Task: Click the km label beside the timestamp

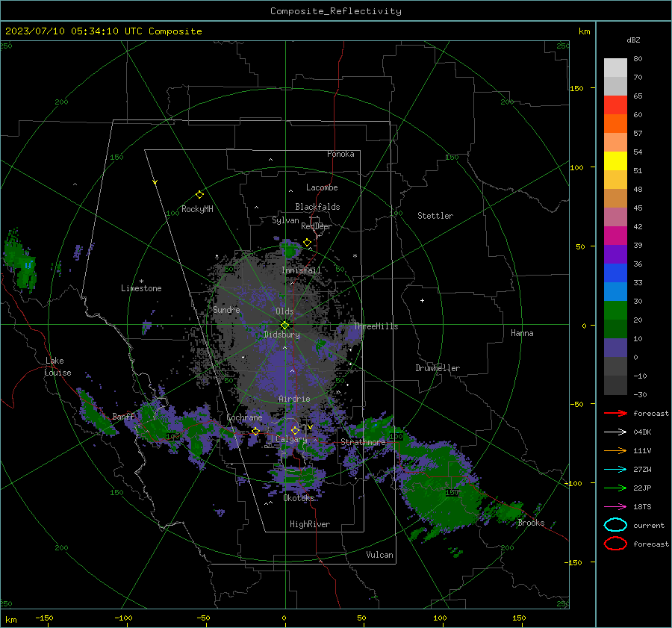Action: (584, 31)
